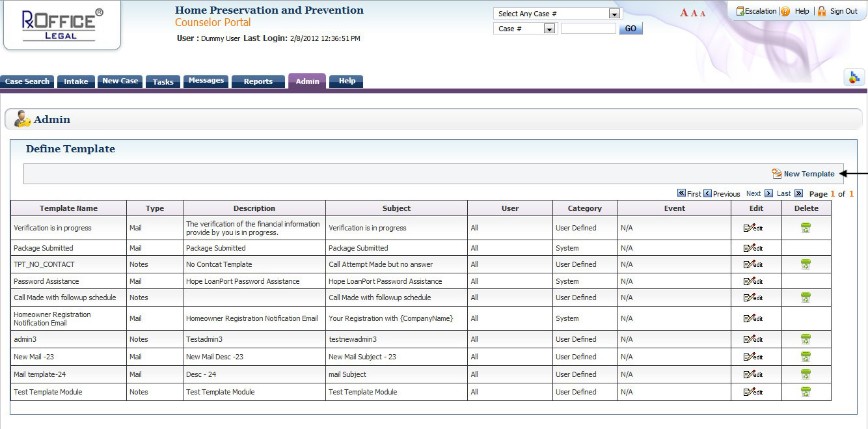Edit Homeowner Registration Notification Email template

tap(753, 318)
